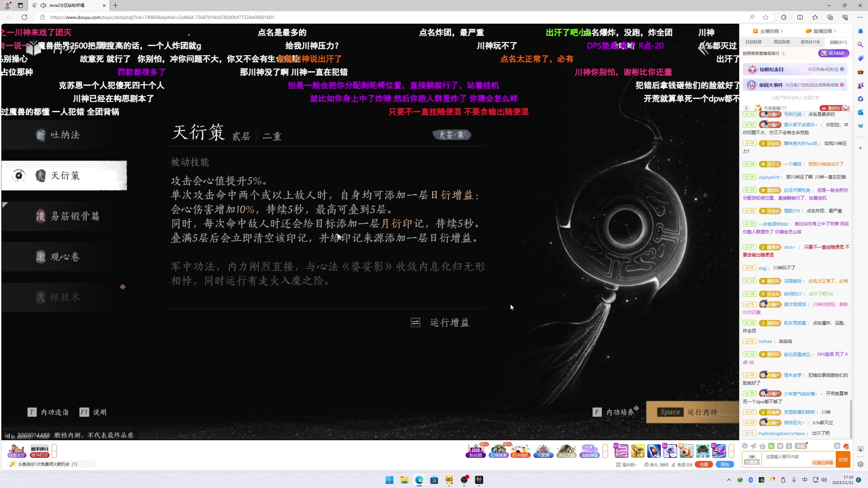
Task: Open the emoji picker in chat toolbar
Action: click(x=745, y=446)
